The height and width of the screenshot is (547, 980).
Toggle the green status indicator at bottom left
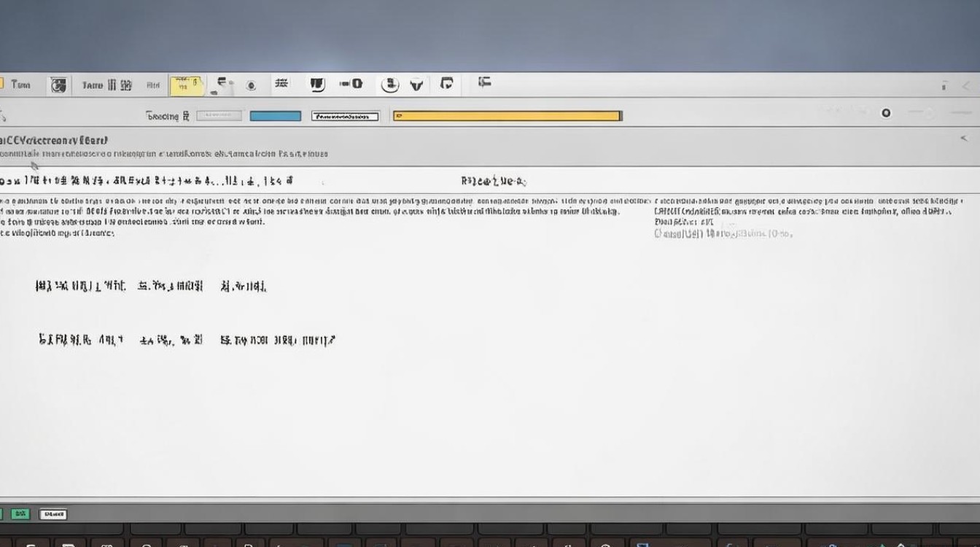pos(20,514)
